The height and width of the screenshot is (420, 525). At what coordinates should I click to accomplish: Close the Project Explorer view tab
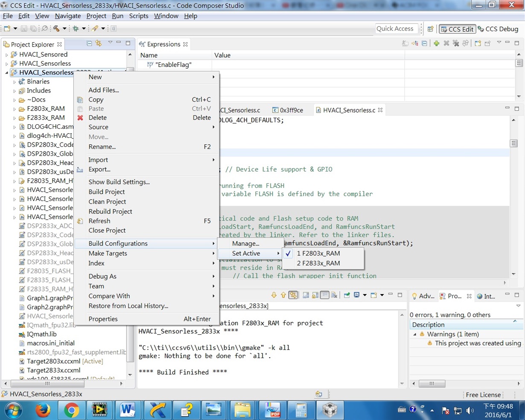click(x=59, y=44)
